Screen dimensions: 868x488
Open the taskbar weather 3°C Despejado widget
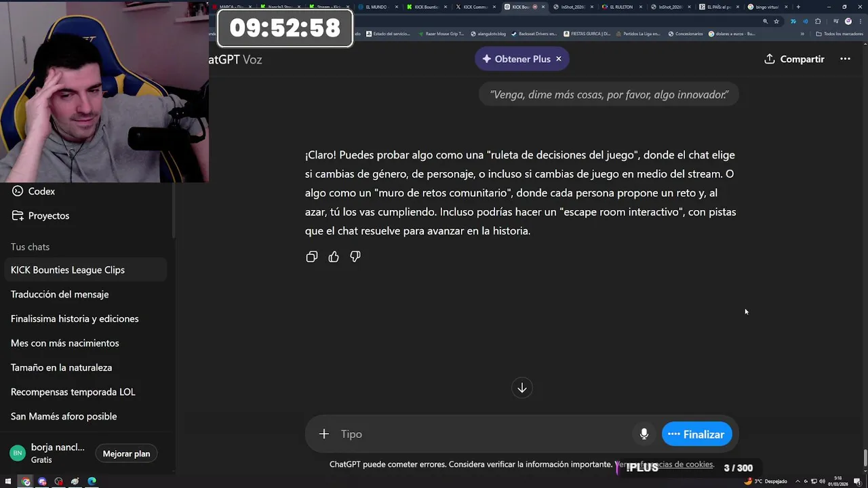(766, 481)
